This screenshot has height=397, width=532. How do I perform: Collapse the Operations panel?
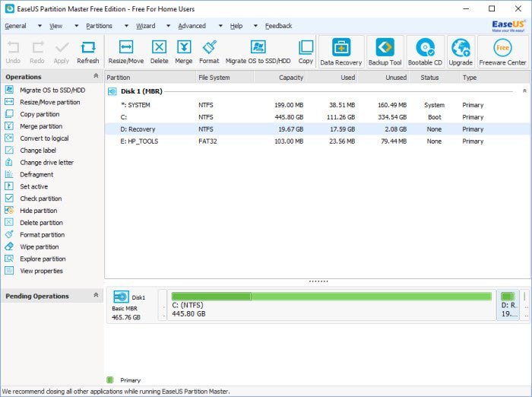tap(96, 76)
